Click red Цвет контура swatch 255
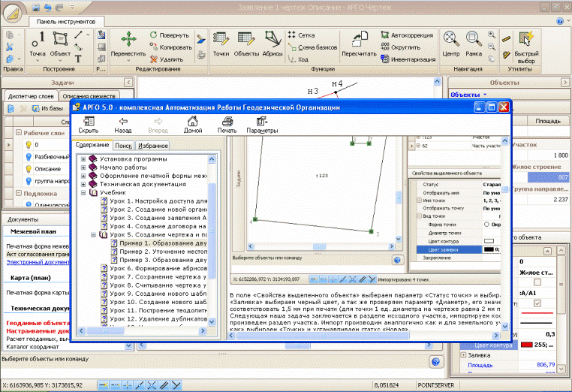 click(x=526, y=345)
